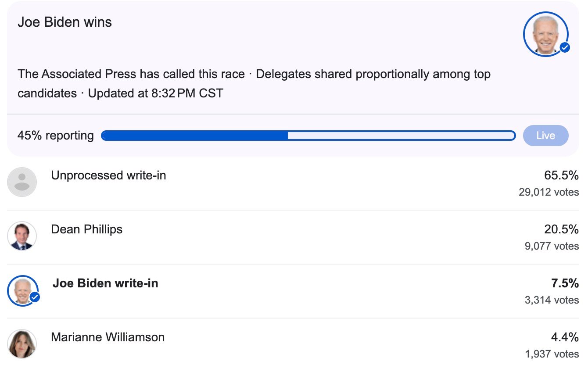Screen dimensions: 588x365
Task: Click the checkmark badge on header photo
Action: [565, 48]
